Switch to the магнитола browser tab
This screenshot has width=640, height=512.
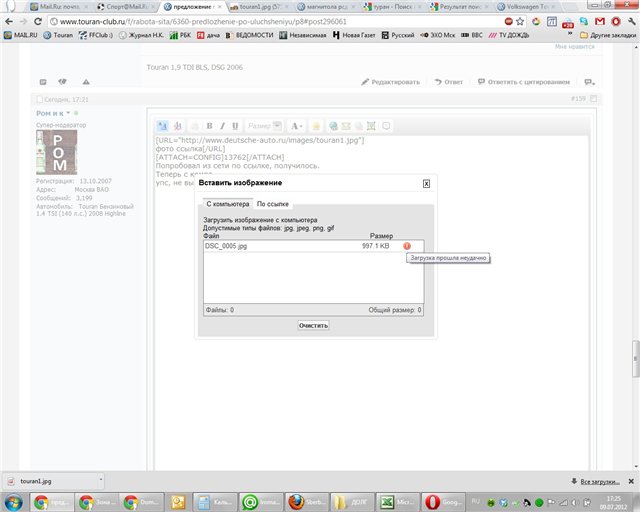(x=327, y=7)
